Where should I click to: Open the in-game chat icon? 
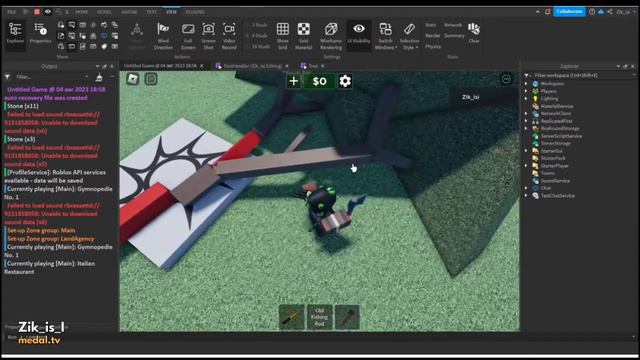click(151, 79)
